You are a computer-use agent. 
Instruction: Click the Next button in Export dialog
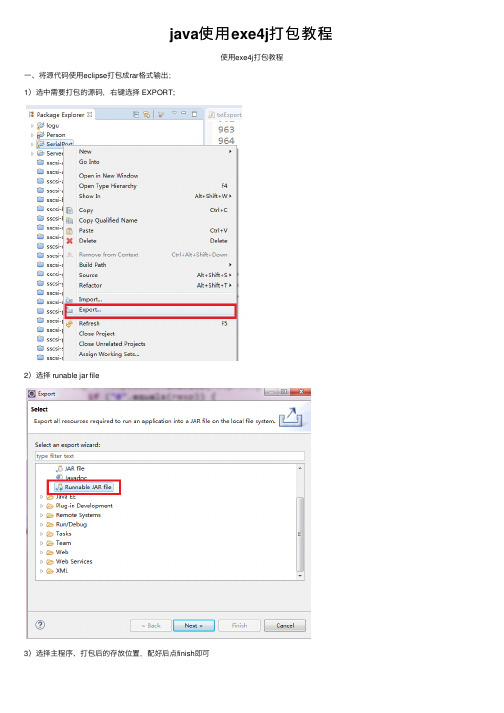pos(194,626)
